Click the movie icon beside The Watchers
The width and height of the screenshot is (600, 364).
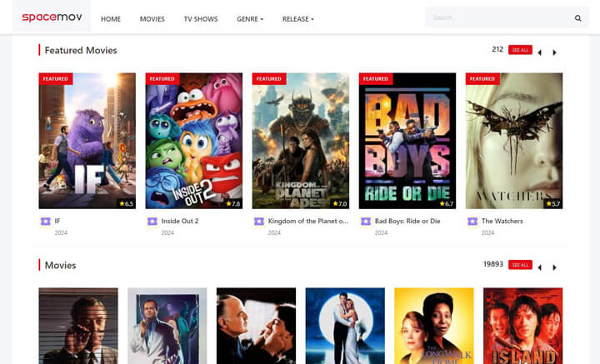[x=472, y=222]
